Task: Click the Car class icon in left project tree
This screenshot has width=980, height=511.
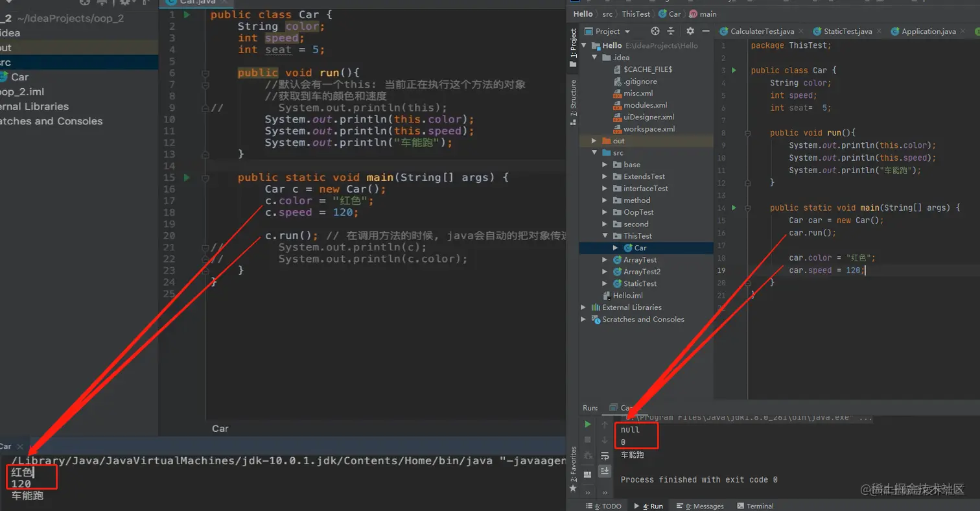Action: pyautogui.click(x=4, y=77)
